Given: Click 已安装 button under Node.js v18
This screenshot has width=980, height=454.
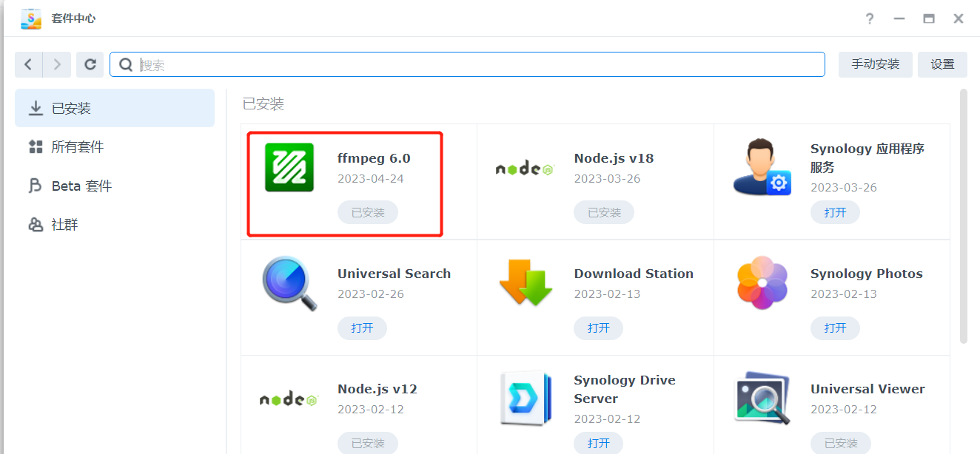Looking at the screenshot, I should 604,212.
